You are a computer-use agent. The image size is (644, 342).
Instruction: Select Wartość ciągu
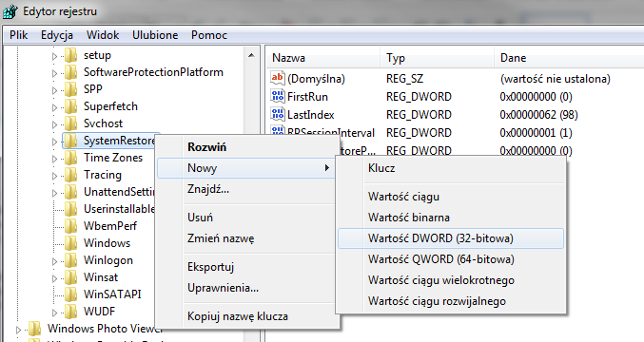click(x=451, y=197)
